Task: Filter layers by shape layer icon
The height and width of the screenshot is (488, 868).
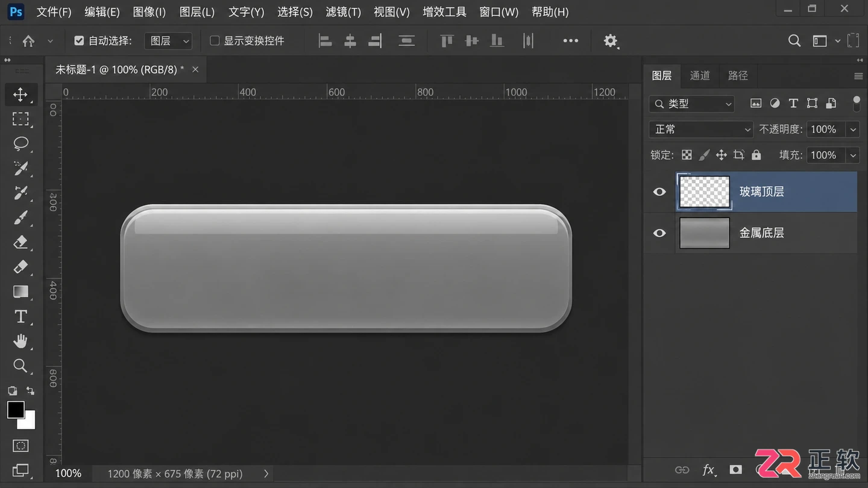Action: tap(812, 104)
